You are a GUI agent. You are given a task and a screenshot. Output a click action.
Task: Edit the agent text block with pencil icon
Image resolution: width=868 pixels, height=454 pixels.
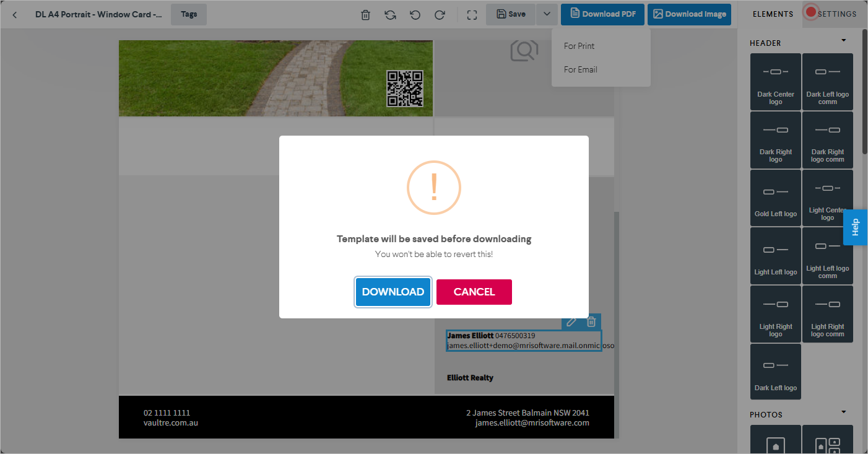(x=571, y=321)
